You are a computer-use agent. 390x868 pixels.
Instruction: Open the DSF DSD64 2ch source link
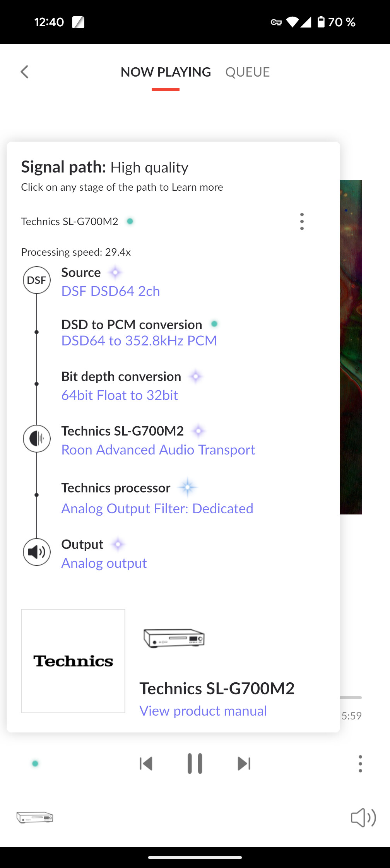coord(111,291)
